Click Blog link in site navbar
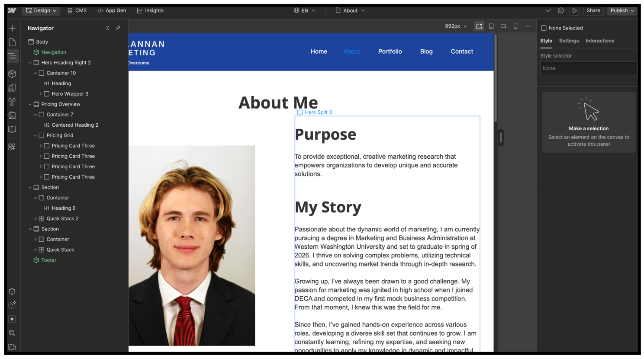This screenshot has width=644, height=359. point(426,51)
